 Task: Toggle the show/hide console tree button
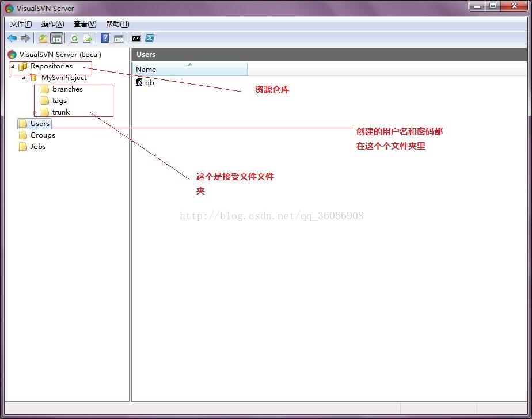point(56,39)
